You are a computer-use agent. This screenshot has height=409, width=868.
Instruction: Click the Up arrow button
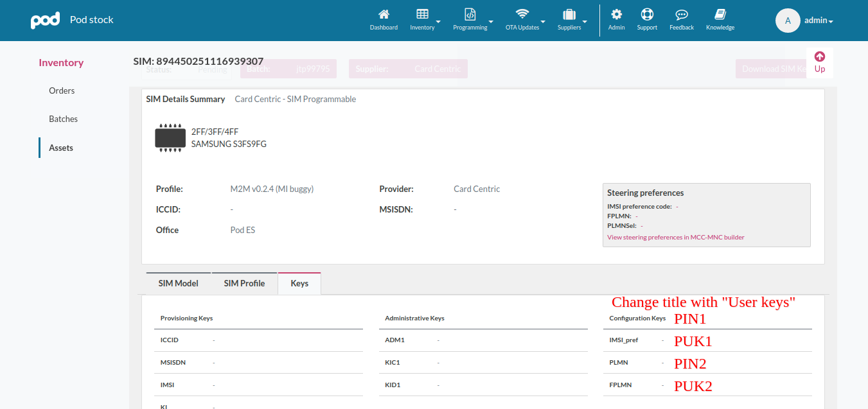click(x=819, y=62)
